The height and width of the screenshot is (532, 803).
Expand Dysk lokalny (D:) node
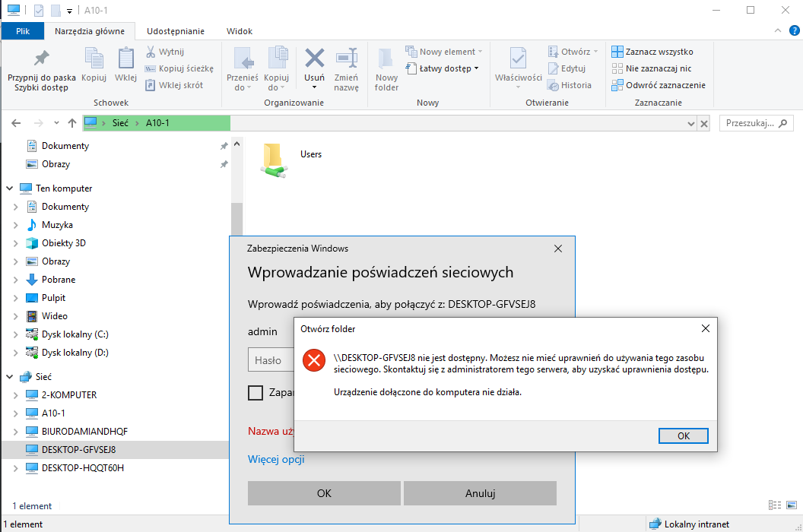pyautogui.click(x=16, y=353)
